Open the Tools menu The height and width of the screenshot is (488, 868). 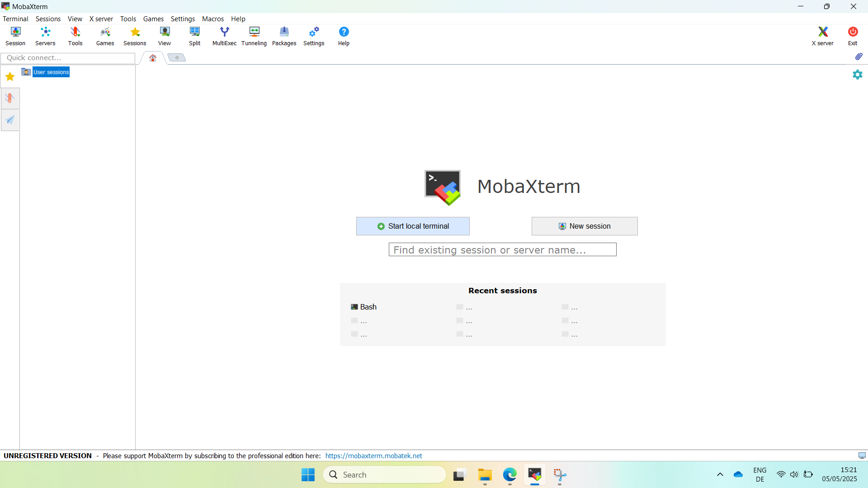tap(128, 19)
